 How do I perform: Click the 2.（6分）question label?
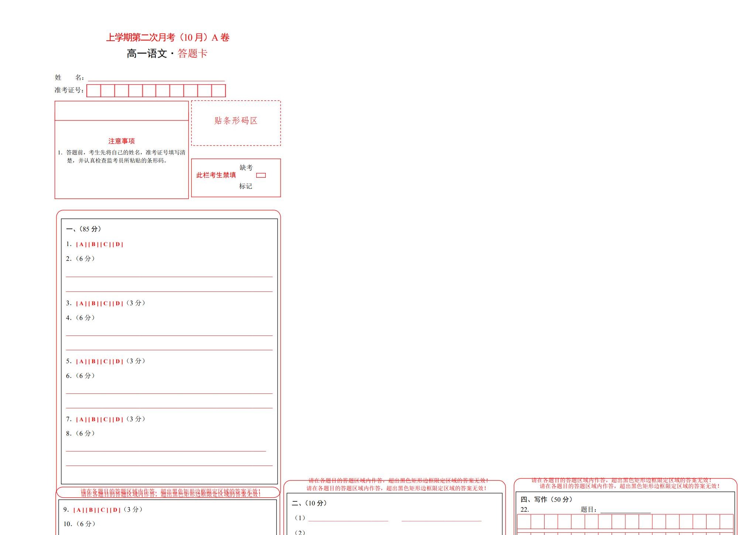tap(80, 259)
